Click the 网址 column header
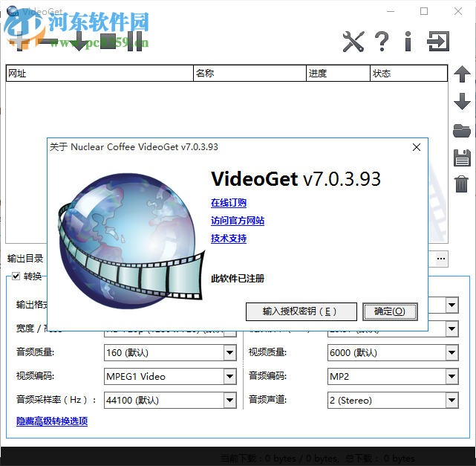 point(100,74)
